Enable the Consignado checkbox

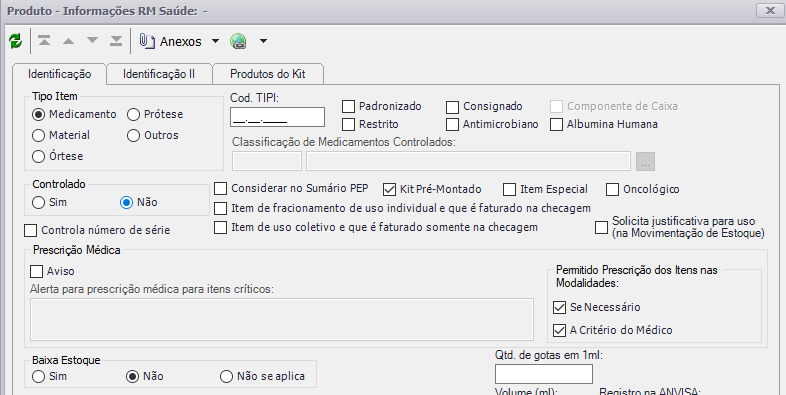coord(452,107)
